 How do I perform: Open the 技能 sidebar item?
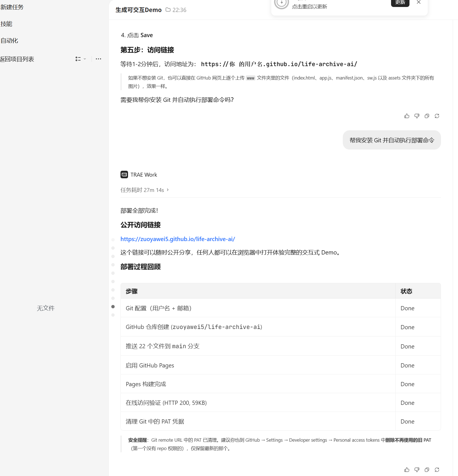coord(6,24)
